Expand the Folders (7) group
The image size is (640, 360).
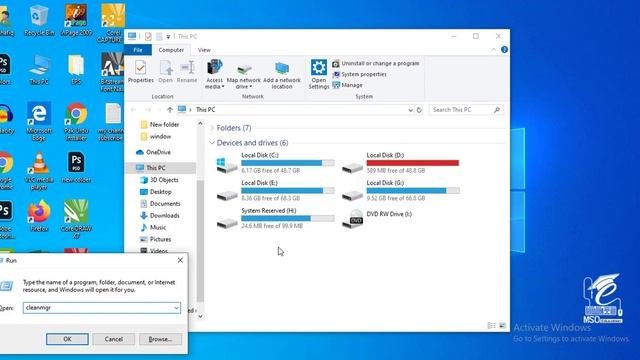pyautogui.click(x=212, y=128)
